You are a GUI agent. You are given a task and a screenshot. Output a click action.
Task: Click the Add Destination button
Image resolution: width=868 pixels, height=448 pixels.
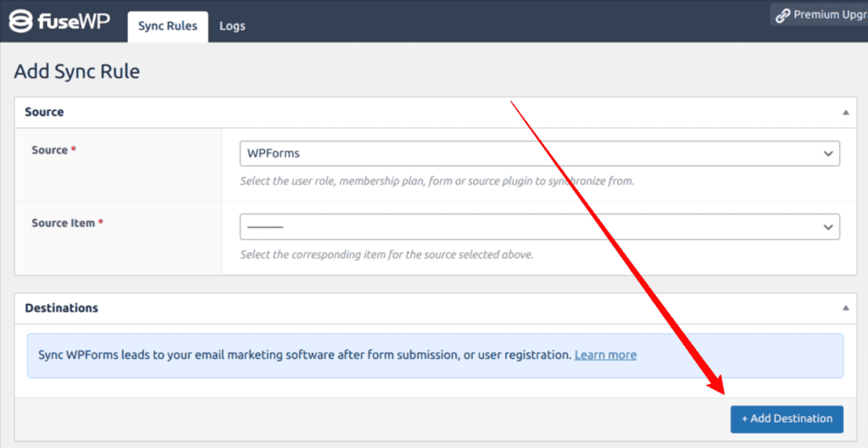787,418
